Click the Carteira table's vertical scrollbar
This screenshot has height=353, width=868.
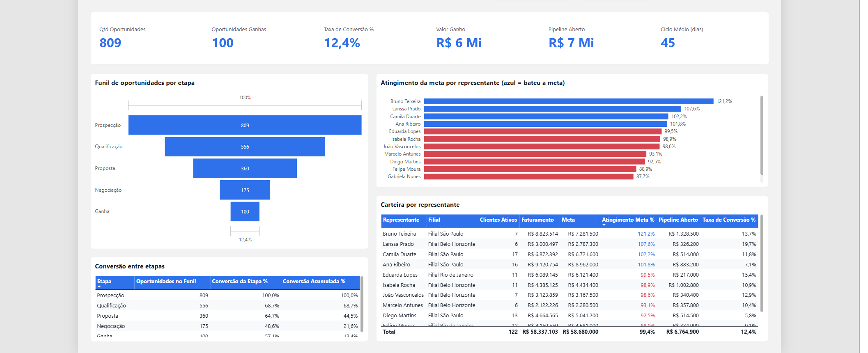pos(762,263)
